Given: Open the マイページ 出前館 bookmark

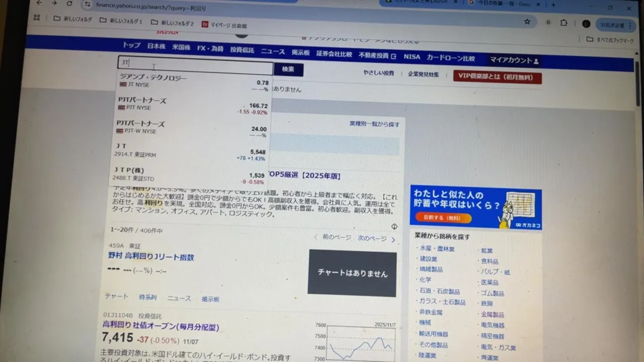Looking at the screenshot, I should tap(224, 25).
